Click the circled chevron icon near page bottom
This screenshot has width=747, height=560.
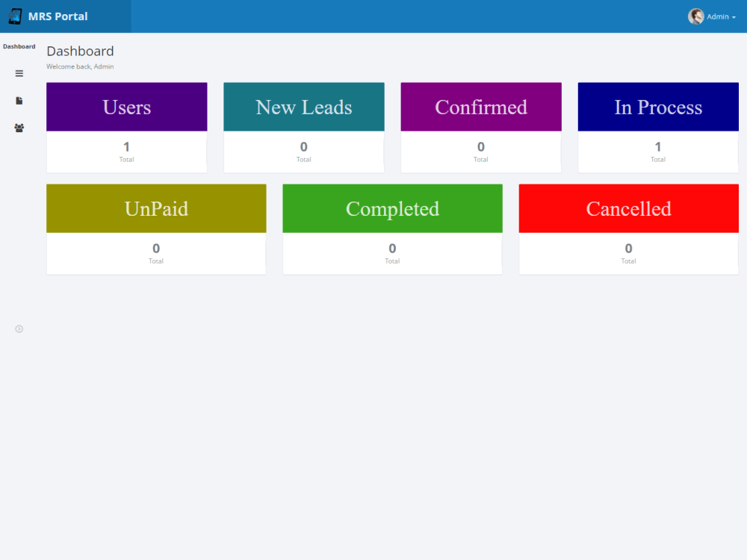pos(19,329)
